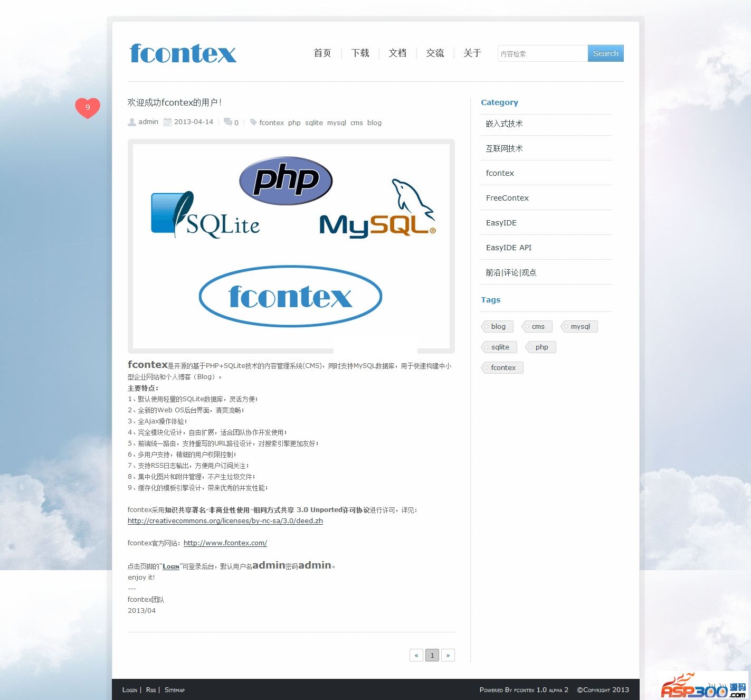Click the mysql tag in Tags sidebar
The image size is (751, 700).
(x=579, y=327)
